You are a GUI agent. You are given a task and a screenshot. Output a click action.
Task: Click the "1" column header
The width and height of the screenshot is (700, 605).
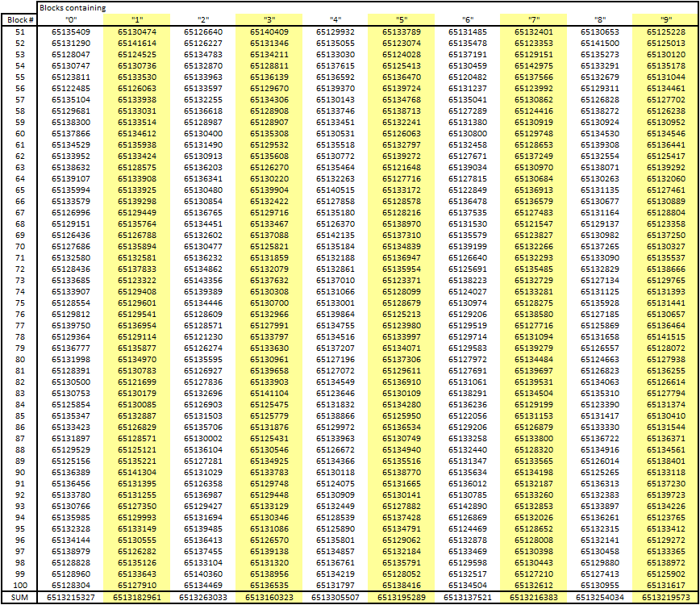(x=137, y=19)
